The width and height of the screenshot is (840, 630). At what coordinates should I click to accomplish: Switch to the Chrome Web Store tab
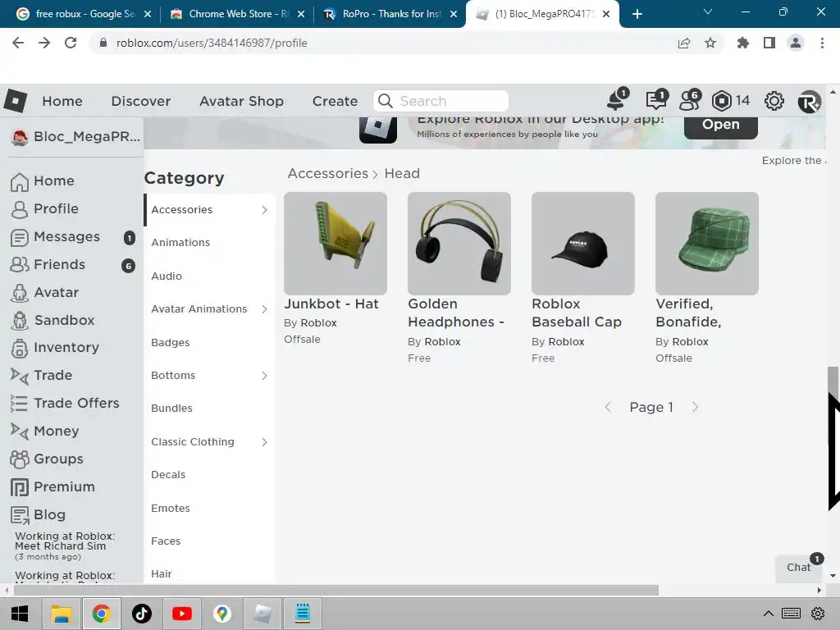pos(237,14)
